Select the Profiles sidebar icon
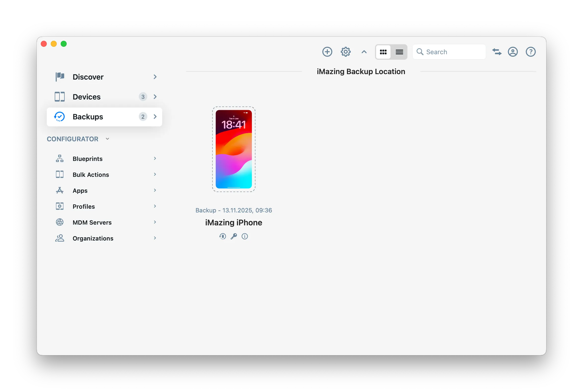Viewport: 583px width, 392px height. coord(59,206)
